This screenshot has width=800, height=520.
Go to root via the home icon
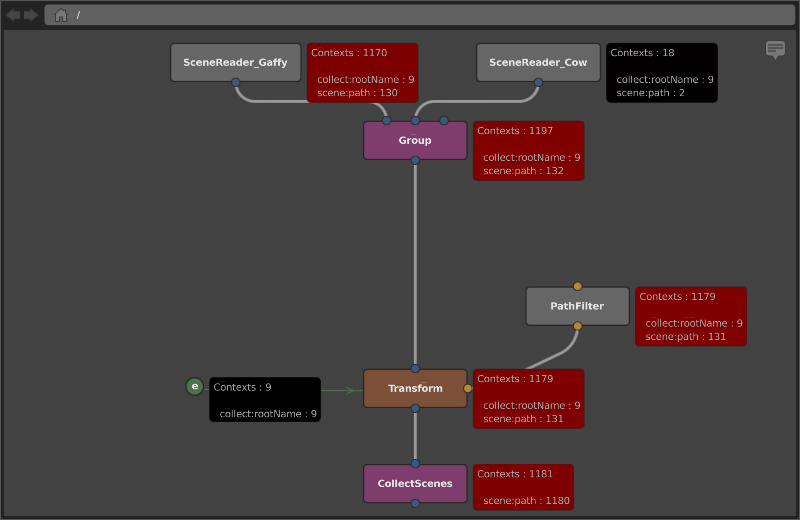tap(61, 15)
